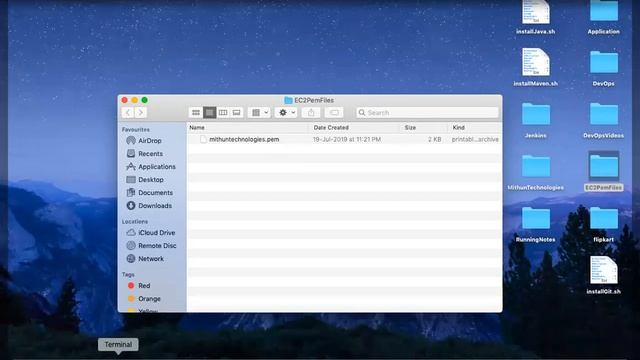Select the MithunTechnologies folder on desktop
Screen dimensions: 640x360
point(536,172)
